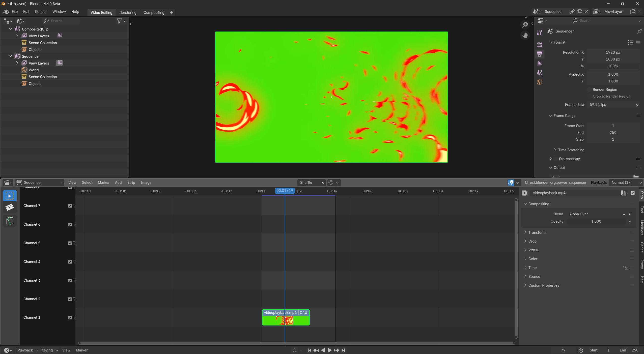
Task: Adjust the resolution percentage 100% slider
Action: pos(613,66)
